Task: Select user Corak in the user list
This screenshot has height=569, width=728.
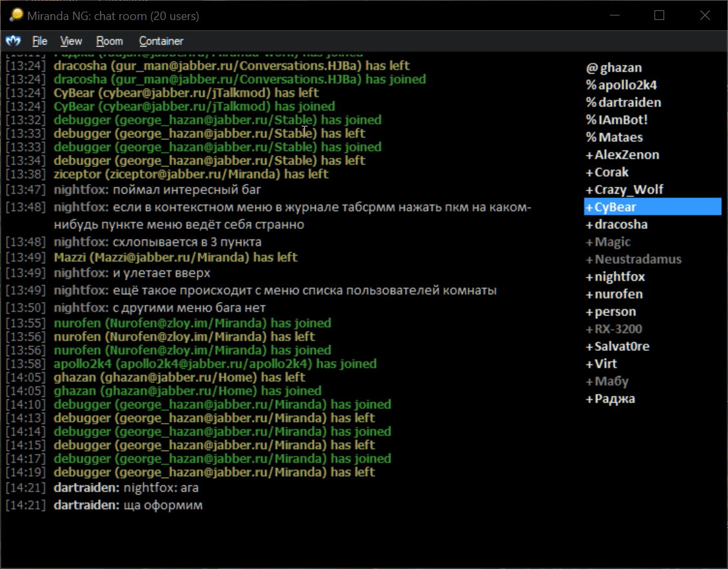Action: coord(607,172)
